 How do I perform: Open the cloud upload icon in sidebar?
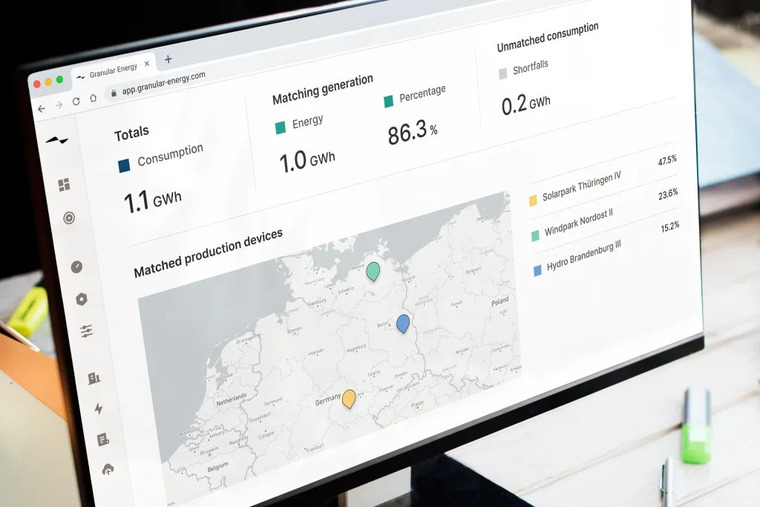[108, 468]
